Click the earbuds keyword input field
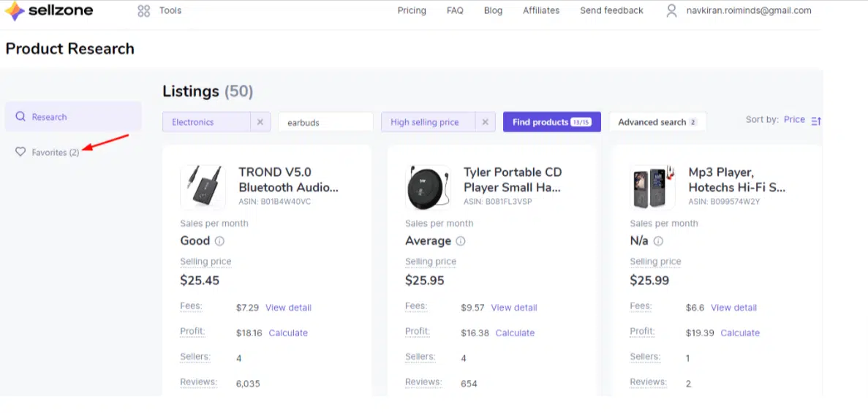The height and width of the screenshot is (413, 868). (325, 122)
